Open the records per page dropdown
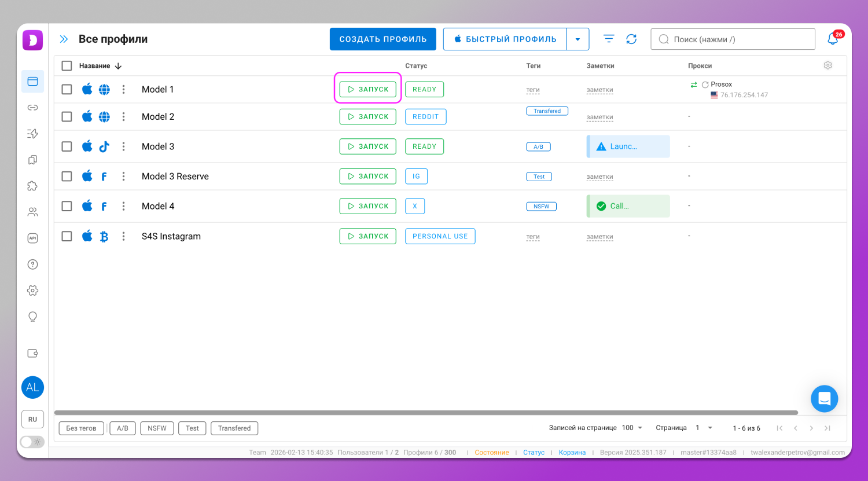Viewport: 868px width, 481px height. (x=632, y=428)
